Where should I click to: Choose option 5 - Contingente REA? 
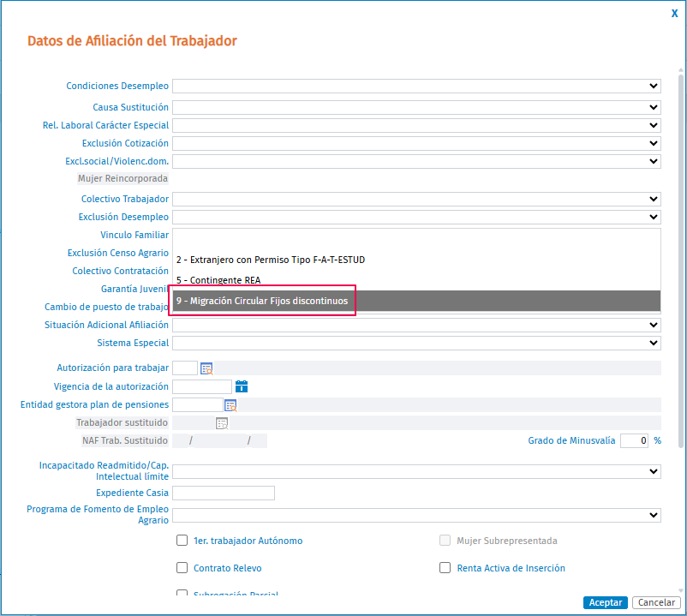click(x=416, y=280)
